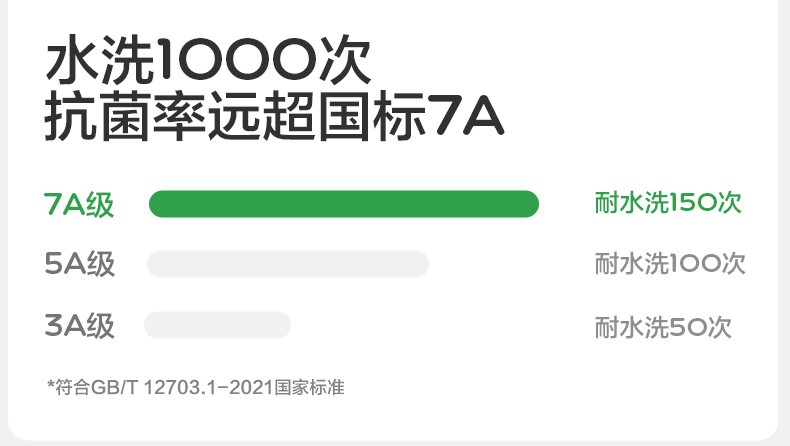Click the 耐水洗100次 text
This screenshot has height=446, width=790.
(x=669, y=265)
